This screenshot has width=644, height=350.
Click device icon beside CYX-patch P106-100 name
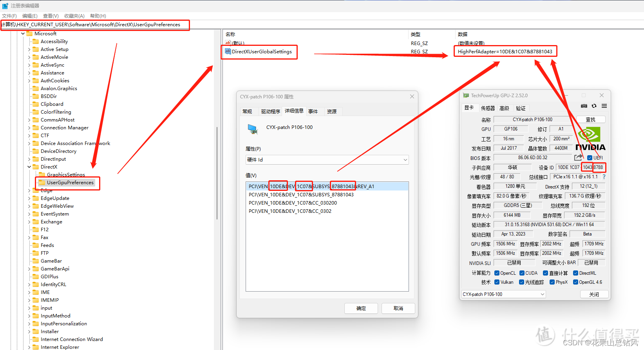click(x=253, y=129)
